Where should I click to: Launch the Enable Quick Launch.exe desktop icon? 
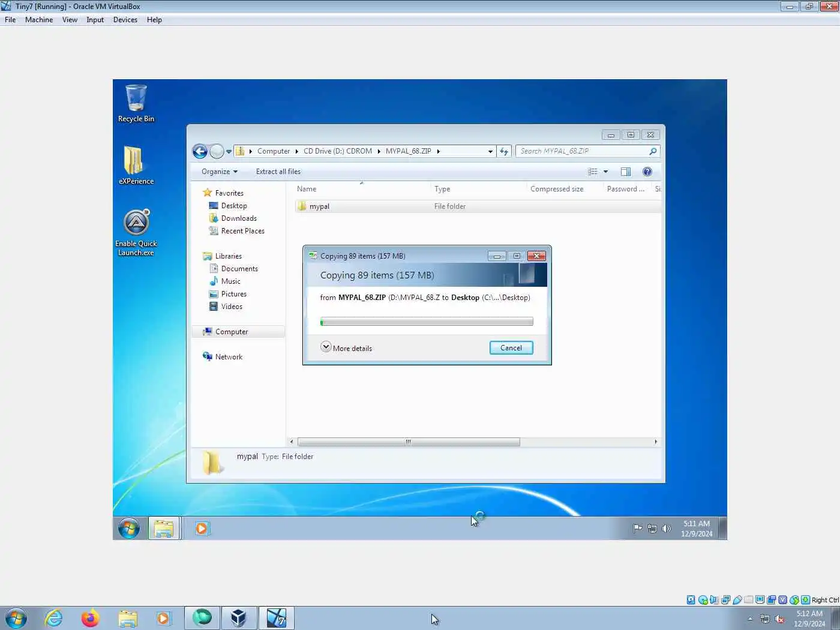click(x=136, y=232)
